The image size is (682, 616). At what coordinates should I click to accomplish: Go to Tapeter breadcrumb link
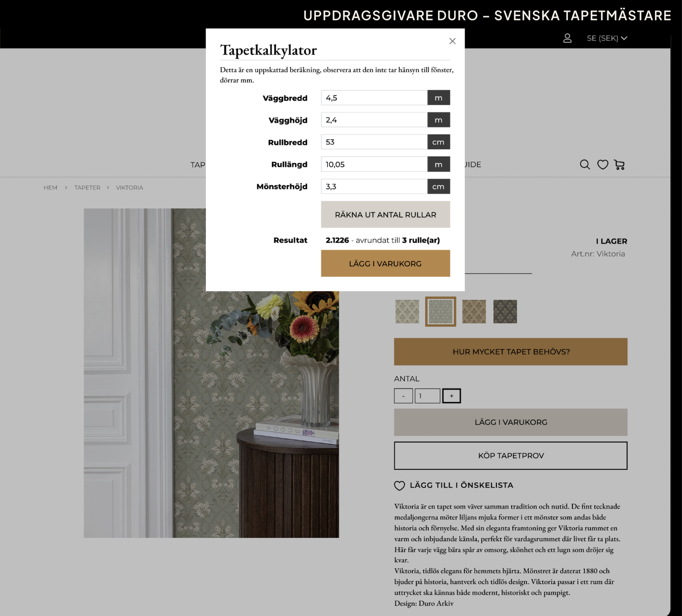(87, 188)
